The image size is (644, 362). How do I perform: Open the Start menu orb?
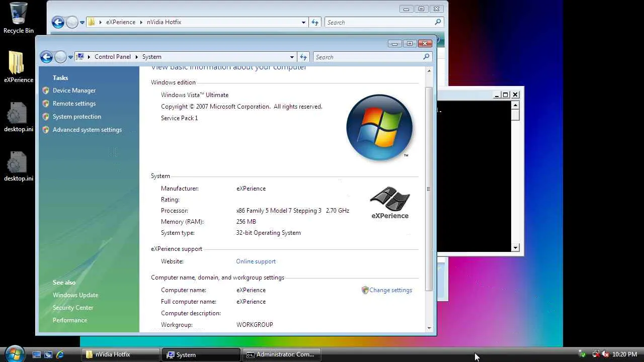click(14, 353)
